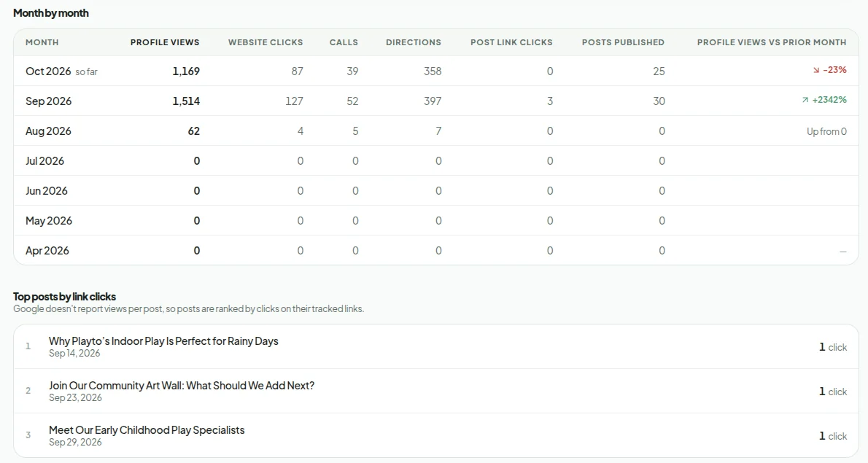Click the Top posts by link clicks heading
The height and width of the screenshot is (463, 868).
point(65,297)
